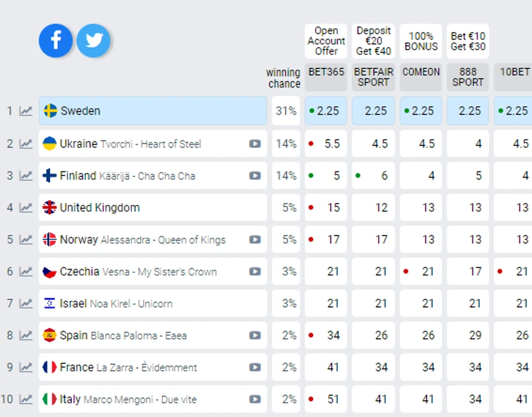Click Betfair odds 6 for Finland

374,176
